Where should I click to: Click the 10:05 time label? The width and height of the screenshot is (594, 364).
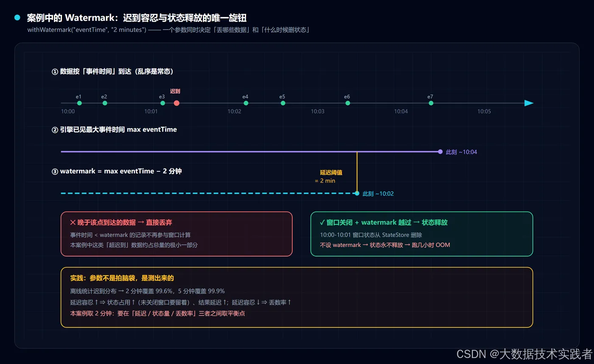pos(484,112)
